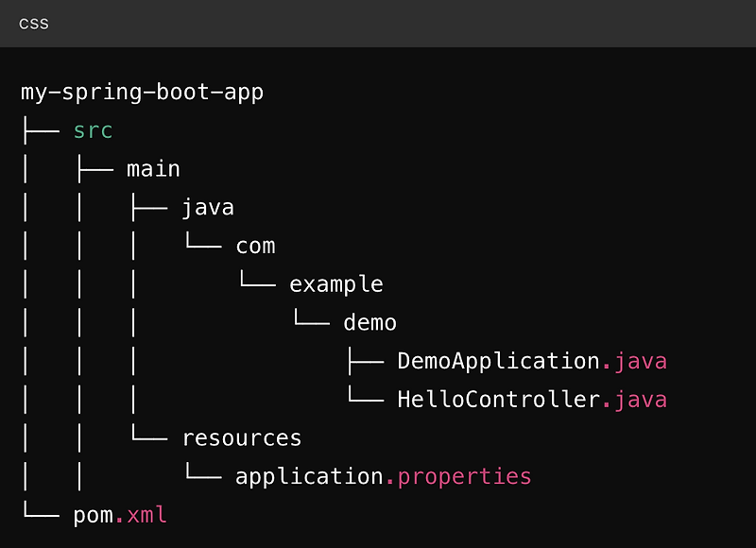Select the main directory
The image size is (756, 548).
tap(153, 168)
